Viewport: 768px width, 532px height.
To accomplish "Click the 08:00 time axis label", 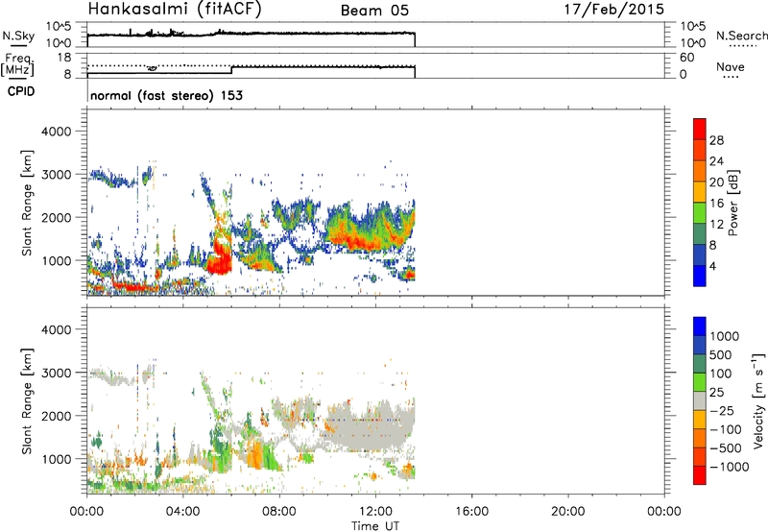I will pos(279,512).
